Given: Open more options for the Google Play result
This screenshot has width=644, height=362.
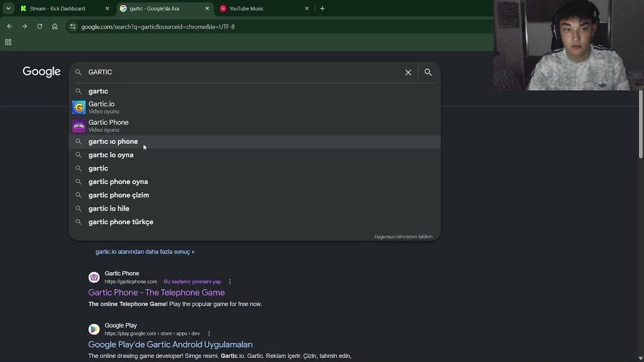Looking at the screenshot, I should (x=209, y=333).
